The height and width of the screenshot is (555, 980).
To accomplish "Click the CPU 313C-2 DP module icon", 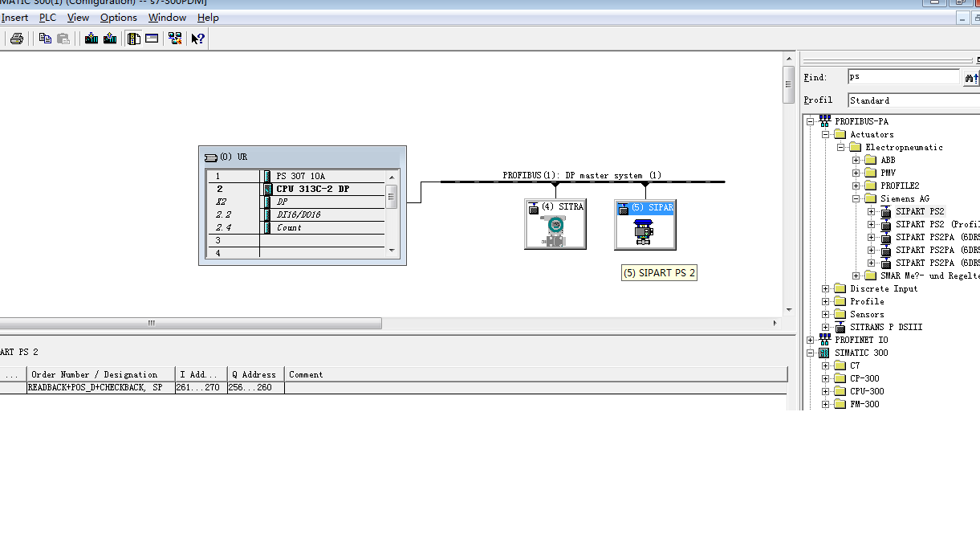I will 266,189.
